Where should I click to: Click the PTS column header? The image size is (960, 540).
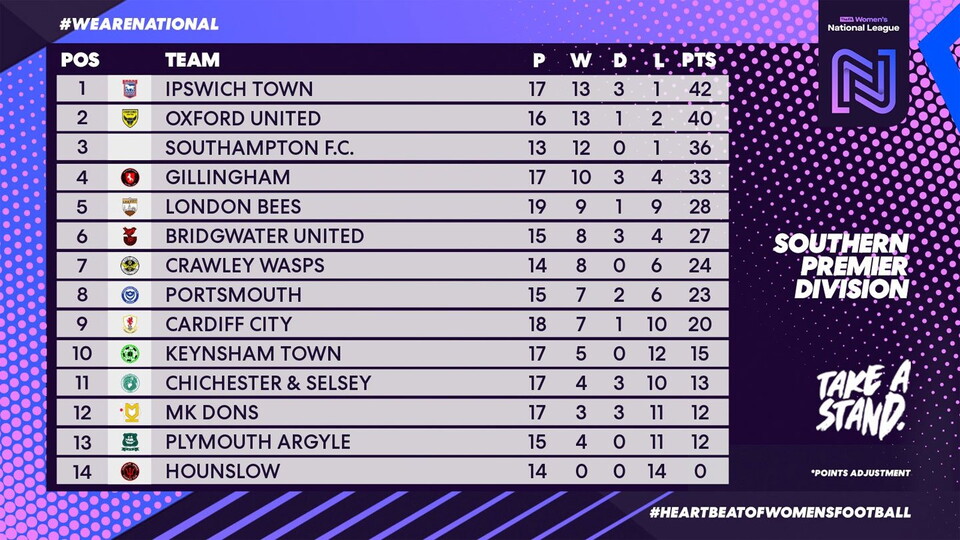699,60
